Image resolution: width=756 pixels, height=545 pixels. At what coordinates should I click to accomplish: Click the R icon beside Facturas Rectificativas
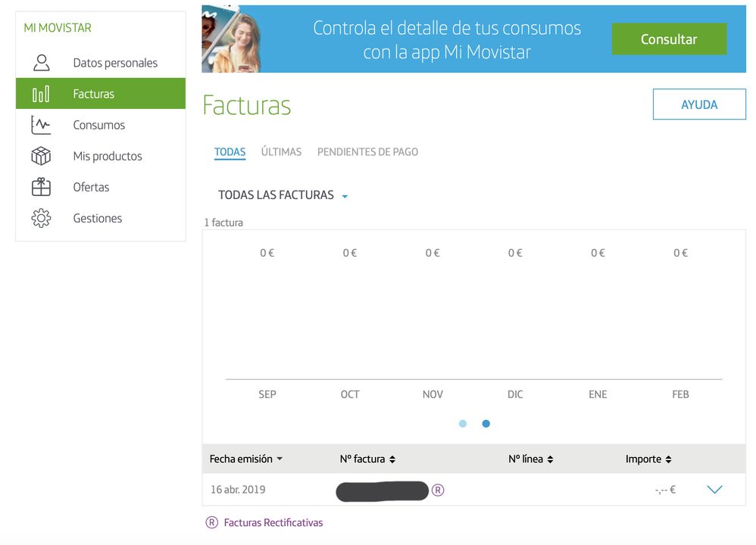click(212, 522)
